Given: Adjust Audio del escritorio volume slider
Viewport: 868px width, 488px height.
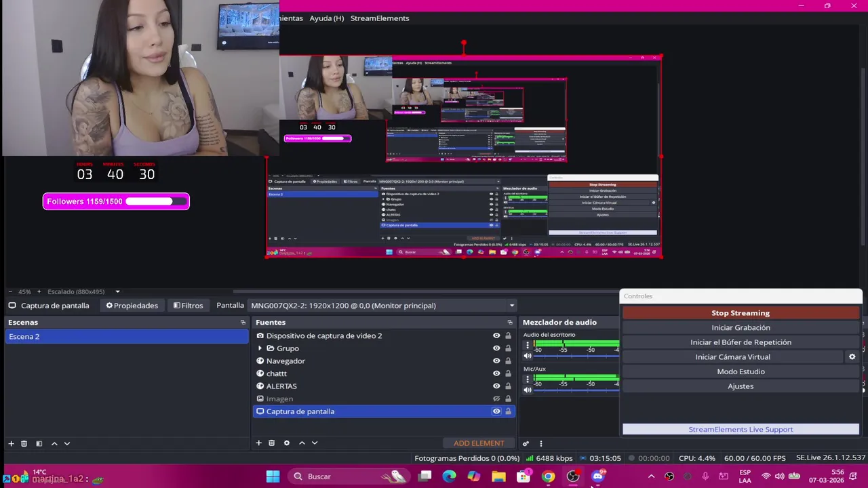Looking at the screenshot, I should click(x=576, y=356).
